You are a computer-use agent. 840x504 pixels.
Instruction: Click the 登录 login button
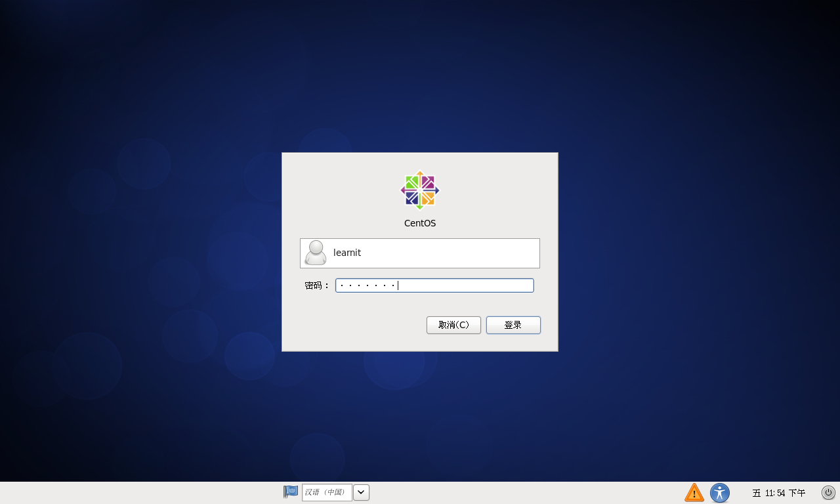click(513, 325)
